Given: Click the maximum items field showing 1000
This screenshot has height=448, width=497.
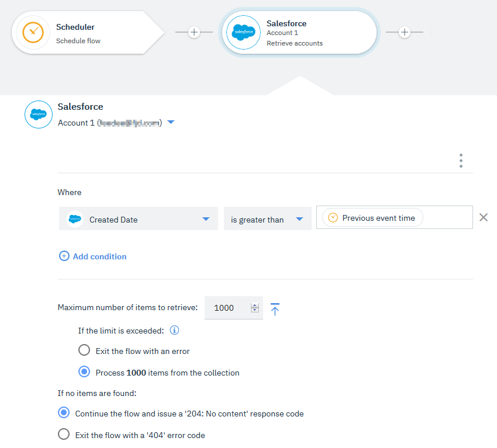Looking at the screenshot, I should click(234, 308).
